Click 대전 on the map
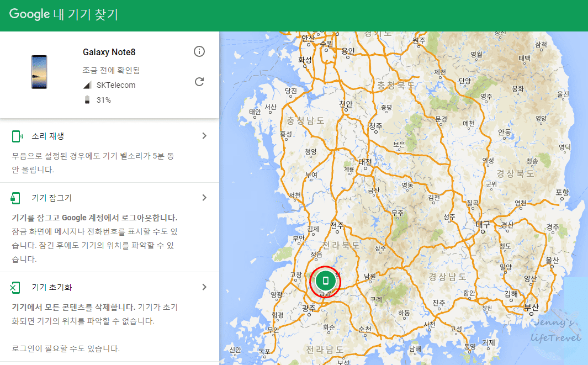Image resolution: width=588 pixels, height=365 pixels. point(365,162)
